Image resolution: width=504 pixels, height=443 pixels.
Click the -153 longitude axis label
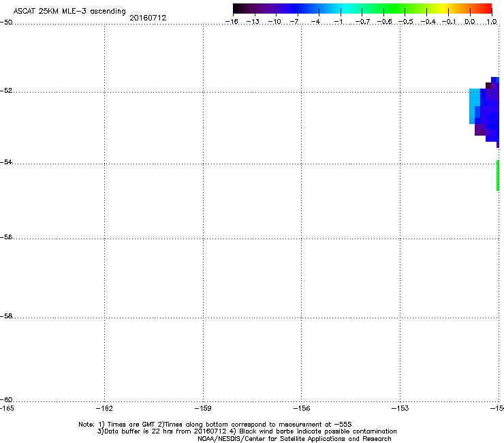[x=400, y=408]
